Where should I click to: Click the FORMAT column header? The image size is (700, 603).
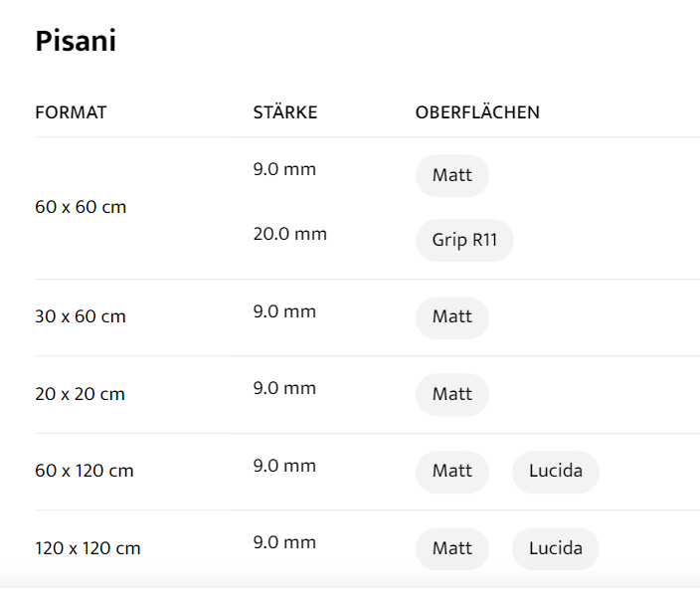coord(71,112)
